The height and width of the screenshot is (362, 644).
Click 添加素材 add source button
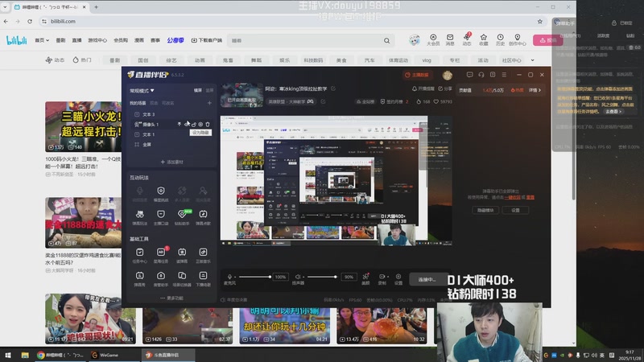point(171,162)
